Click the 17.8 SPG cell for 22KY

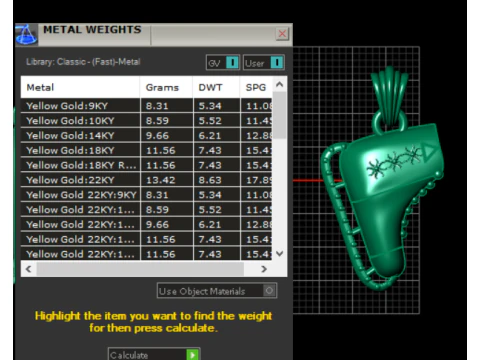[256, 180]
